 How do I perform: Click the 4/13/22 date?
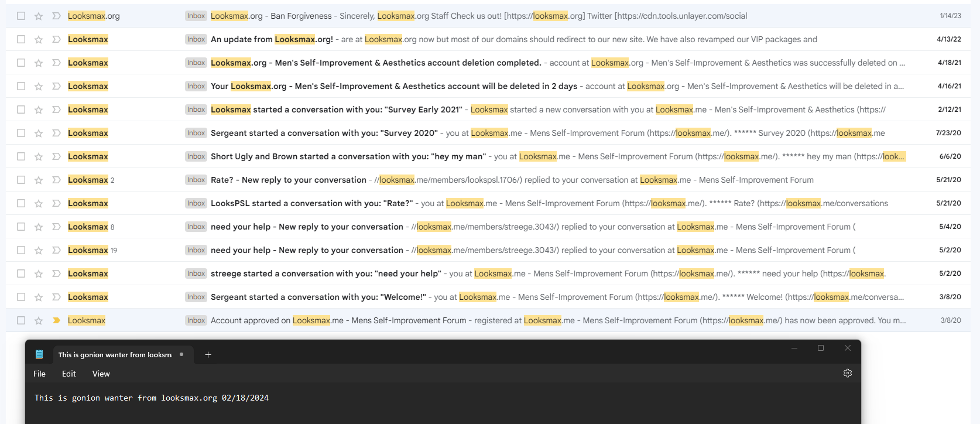tap(949, 39)
